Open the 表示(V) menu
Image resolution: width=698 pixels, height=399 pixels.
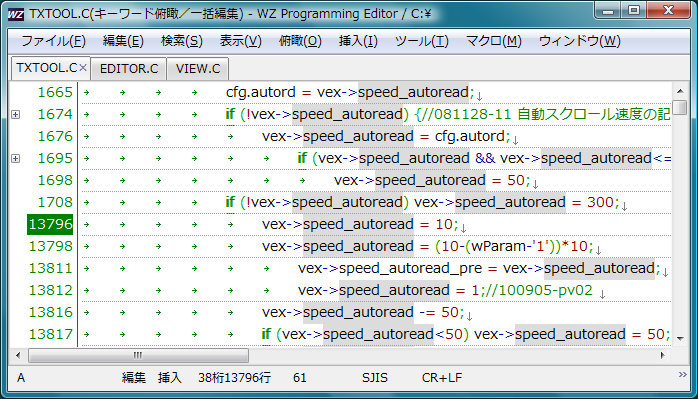coord(240,41)
